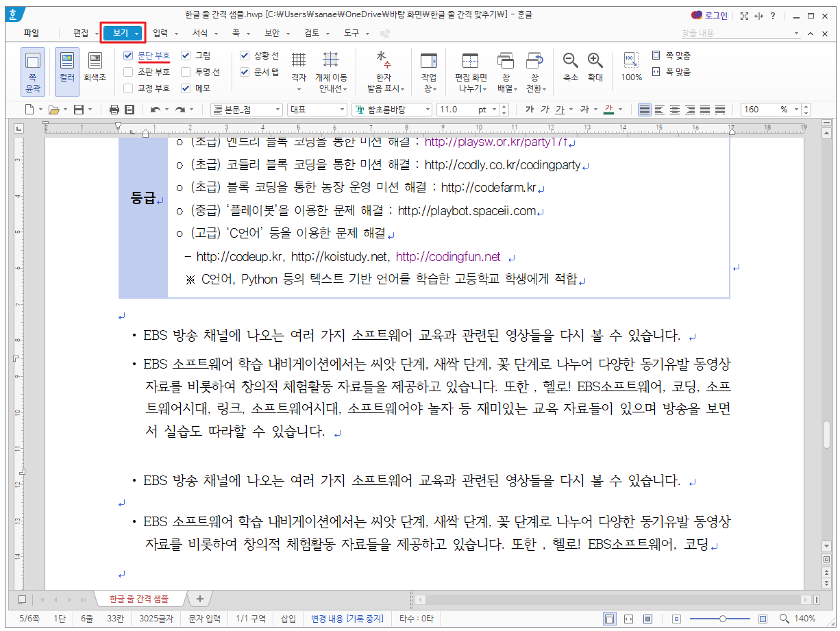The image size is (840, 631).
Task: Open the 창 전환 window switch tool
Action: pyautogui.click(x=534, y=71)
